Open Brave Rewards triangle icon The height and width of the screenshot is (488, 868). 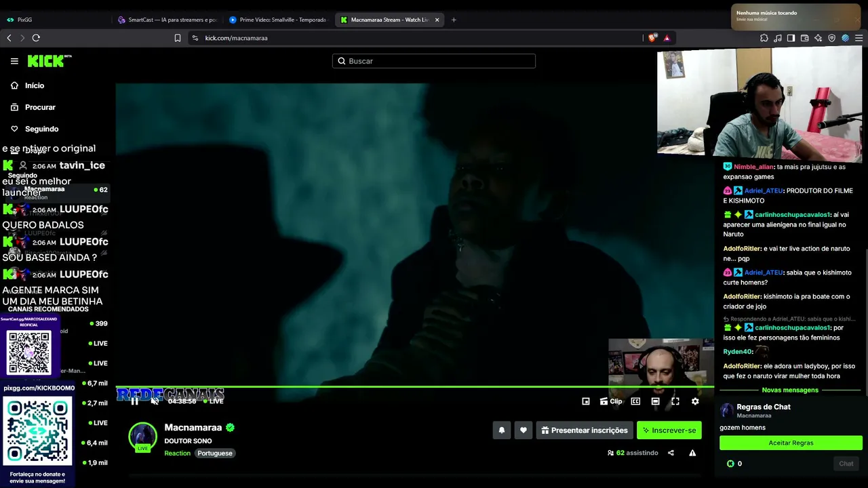[667, 38]
